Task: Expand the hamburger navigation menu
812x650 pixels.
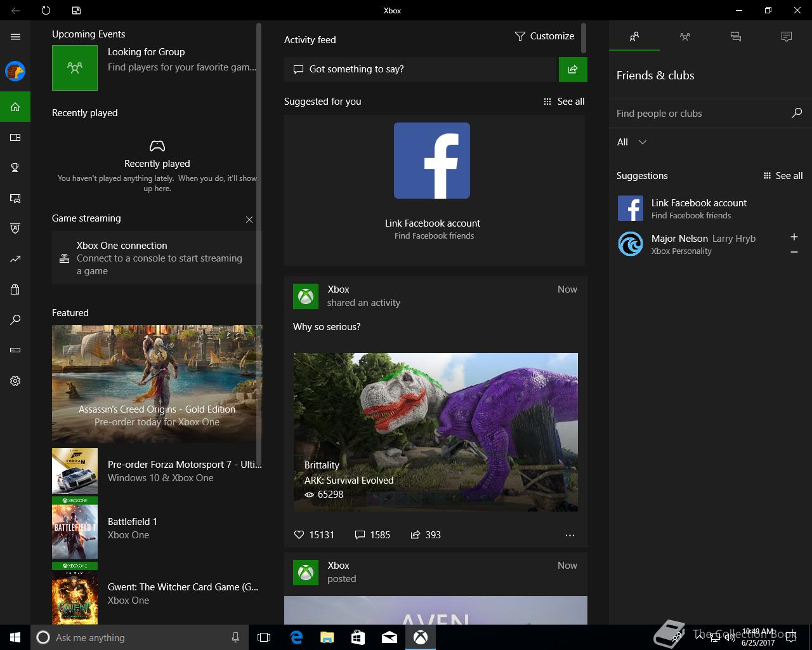Action: pos(15,37)
